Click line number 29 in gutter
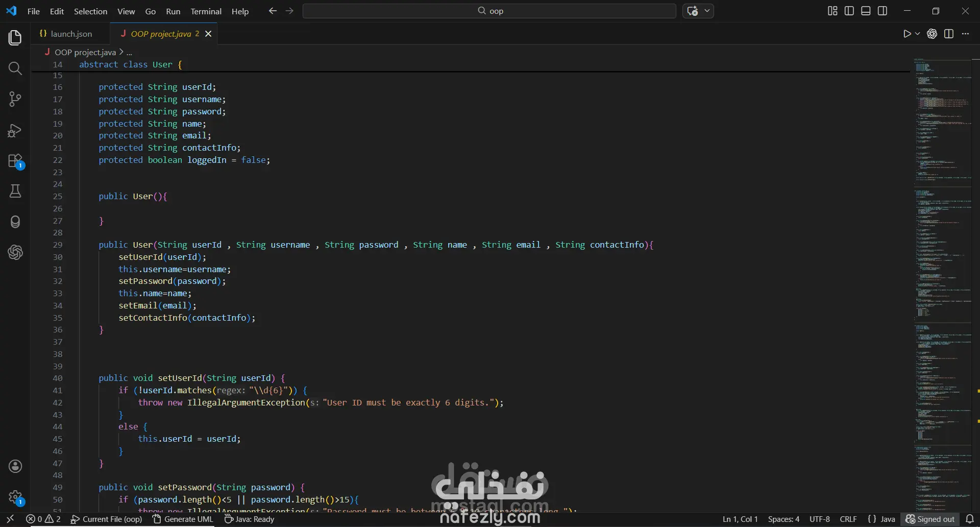The height and width of the screenshot is (527, 980). tap(58, 245)
